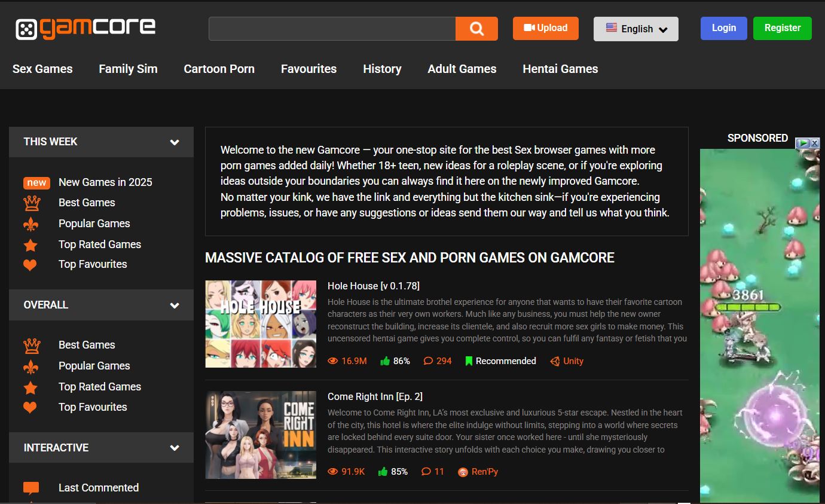Image resolution: width=825 pixels, height=504 pixels.
Task: Click the camera icon on Upload
Action: (x=529, y=28)
